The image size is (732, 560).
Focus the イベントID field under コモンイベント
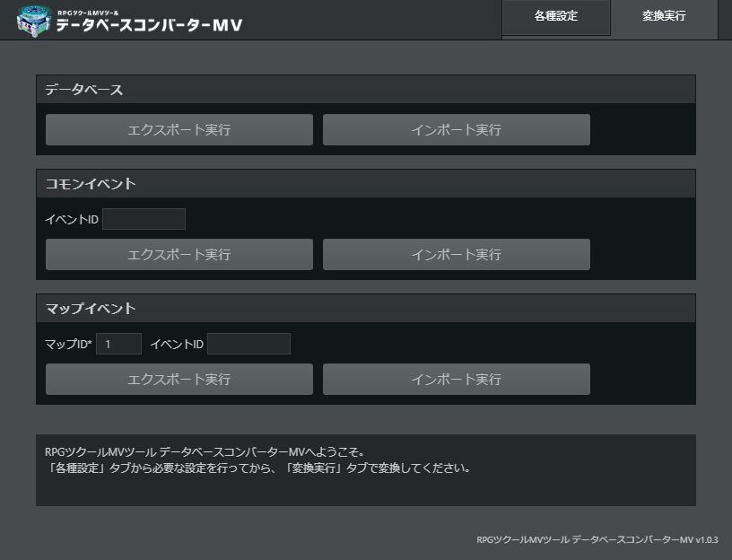(x=144, y=219)
